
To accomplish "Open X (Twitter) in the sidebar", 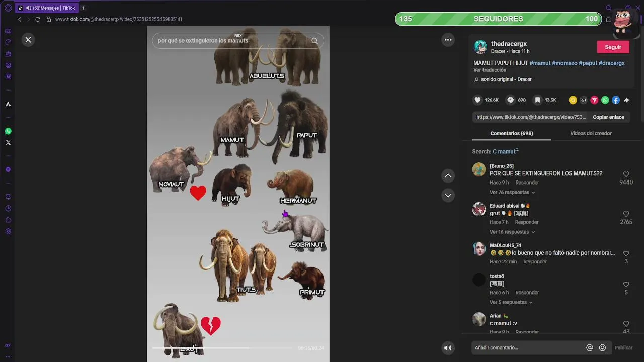I will pyautogui.click(x=8, y=143).
